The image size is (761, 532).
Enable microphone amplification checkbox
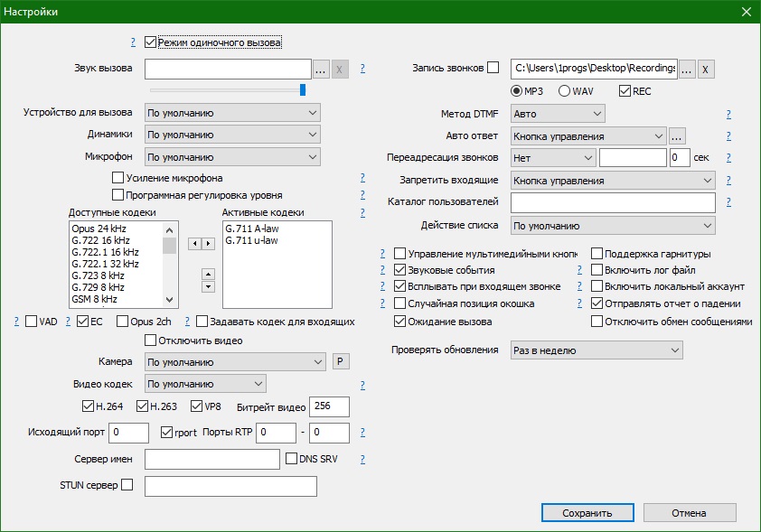pyautogui.click(x=117, y=178)
